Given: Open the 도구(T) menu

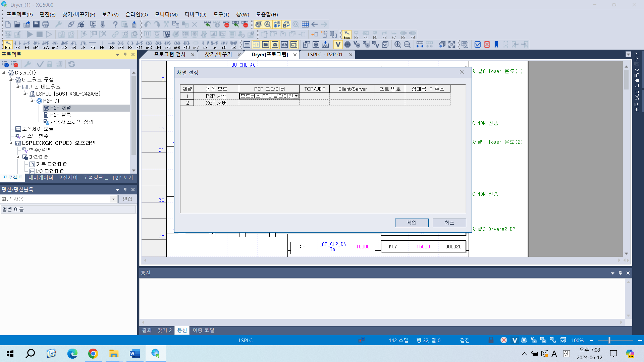Looking at the screenshot, I should (220, 14).
